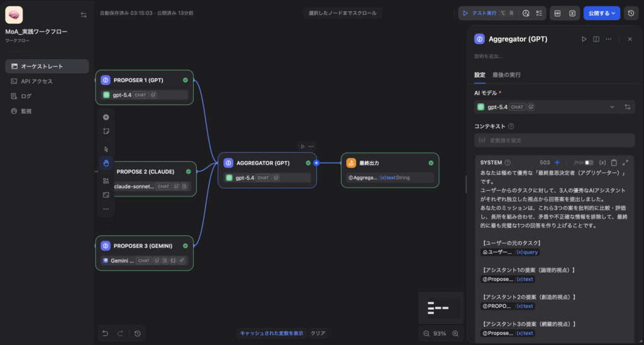Image resolution: width=644 pixels, height=345 pixels.
Task: Zoom in the canvas
Action: [455, 334]
